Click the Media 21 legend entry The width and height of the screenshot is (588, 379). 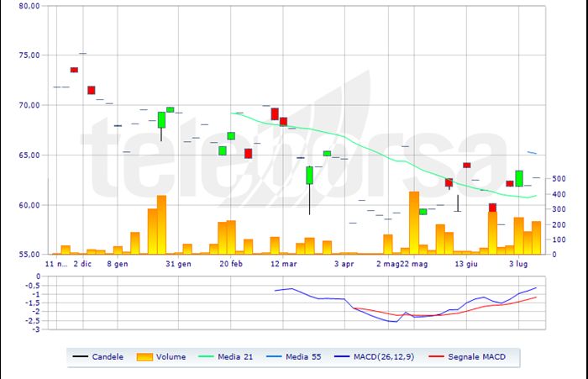coord(224,357)
